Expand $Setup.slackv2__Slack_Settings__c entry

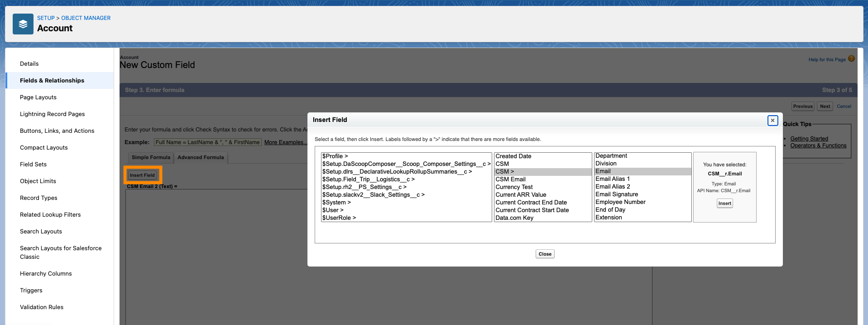tap(406, 195)
